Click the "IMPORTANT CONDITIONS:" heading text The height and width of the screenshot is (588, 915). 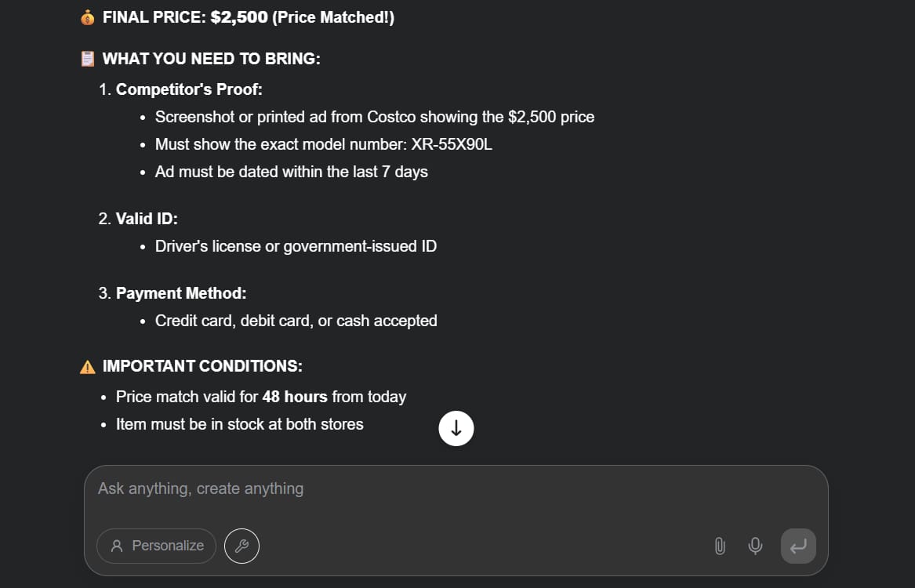click(202, 366)
